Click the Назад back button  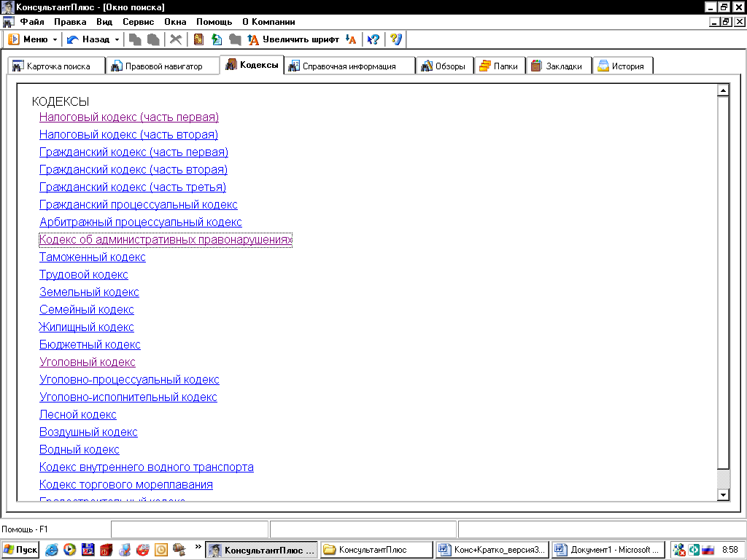point(88,39)
